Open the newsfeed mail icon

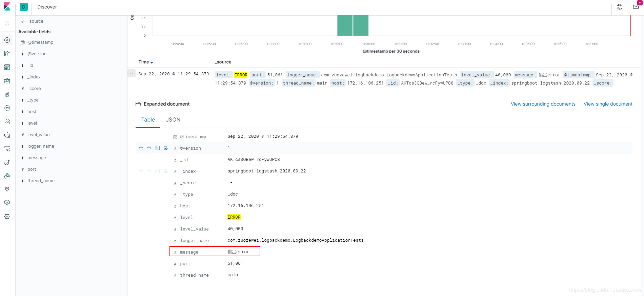636,7
